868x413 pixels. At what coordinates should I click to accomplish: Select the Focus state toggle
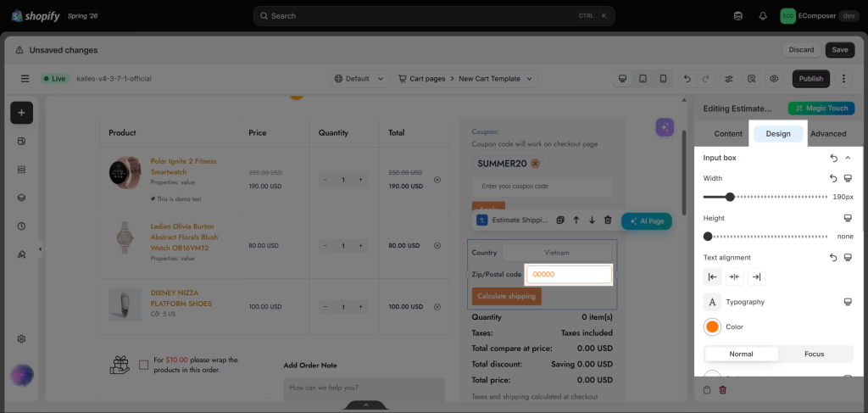coord(815,354)
